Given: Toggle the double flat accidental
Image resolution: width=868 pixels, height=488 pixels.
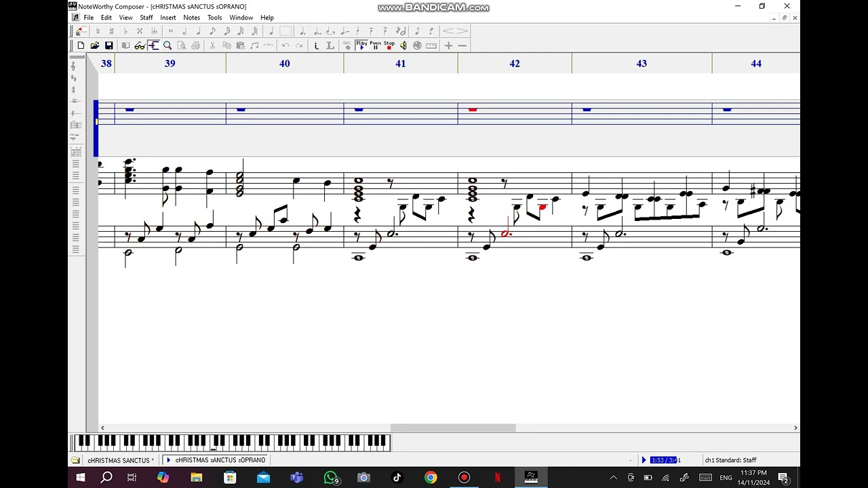Looking at the screenshot, I should [154, 30].
